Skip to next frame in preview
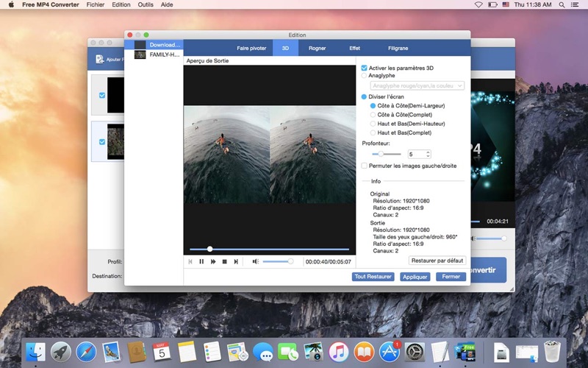Image resolution: width=588 pixels, height=368 pixels. pyautogui.click(x=236, y=261)
